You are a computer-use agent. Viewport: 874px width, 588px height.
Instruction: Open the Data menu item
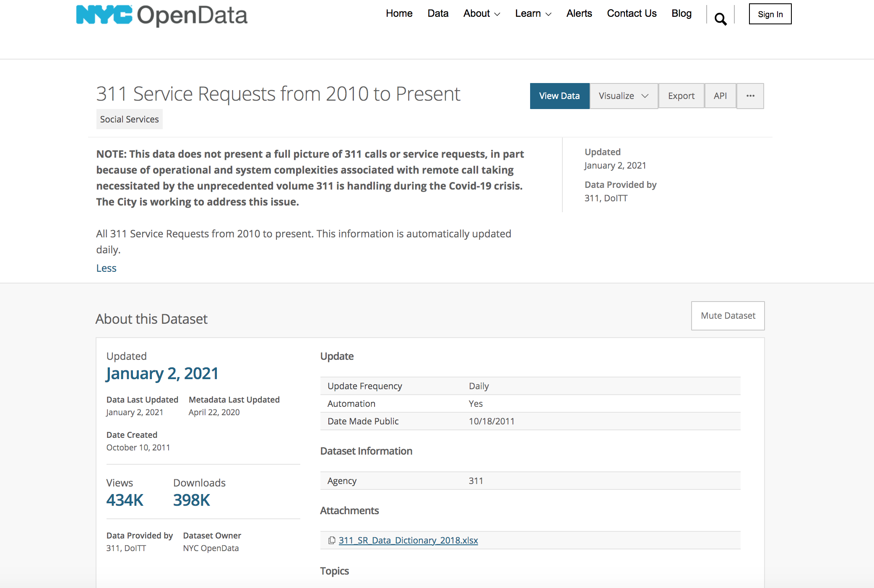438,13
